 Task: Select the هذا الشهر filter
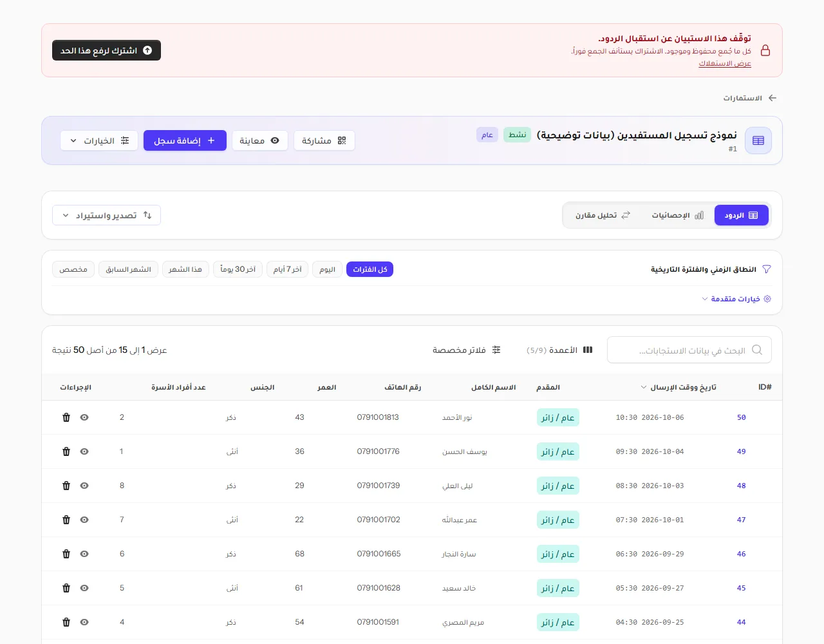185,269
